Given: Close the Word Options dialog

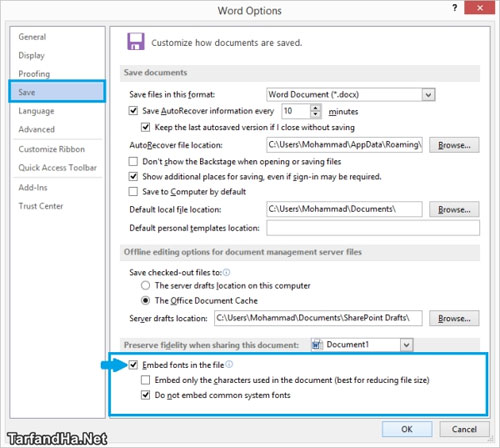Looking at the screenshot, I should point(479,8).
